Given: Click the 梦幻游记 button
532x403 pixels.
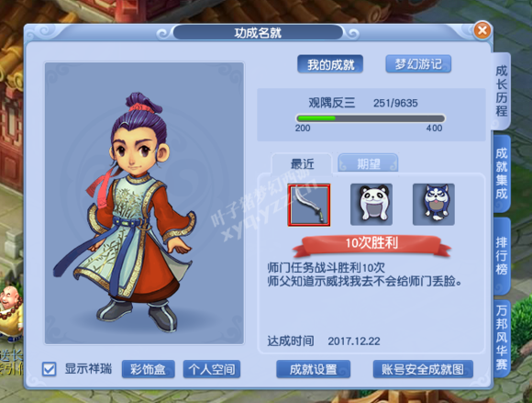Looking at the screenshot, I should 418,64.
